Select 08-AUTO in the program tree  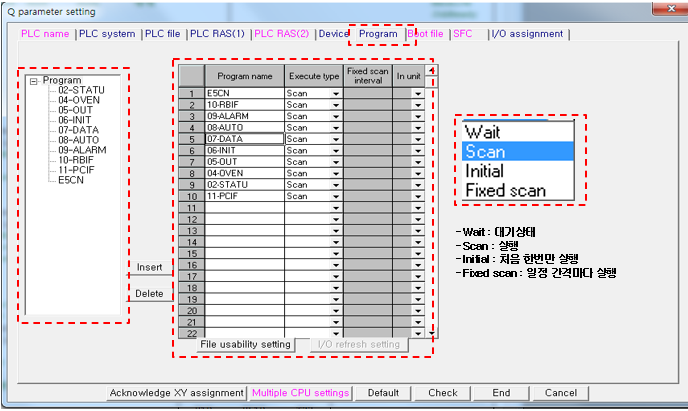79,140
